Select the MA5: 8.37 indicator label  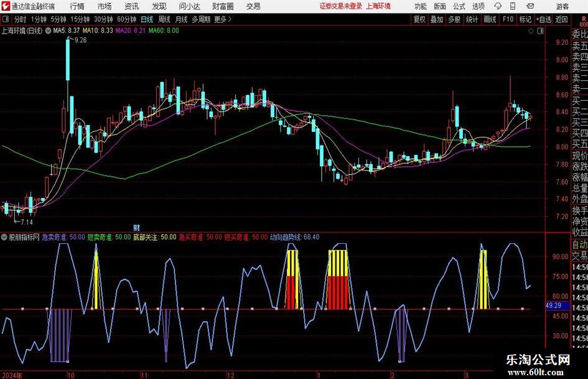pos(67,30)
